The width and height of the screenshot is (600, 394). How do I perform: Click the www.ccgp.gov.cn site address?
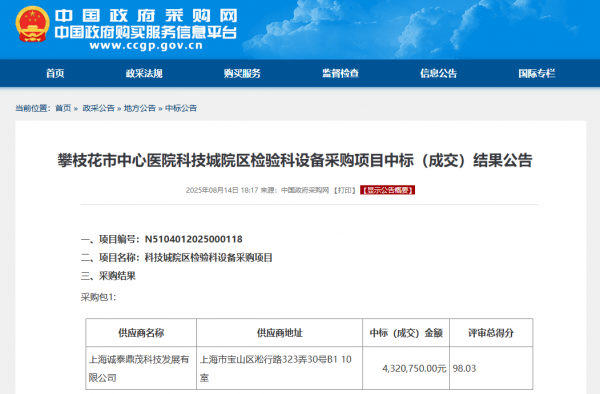[146, 46]
